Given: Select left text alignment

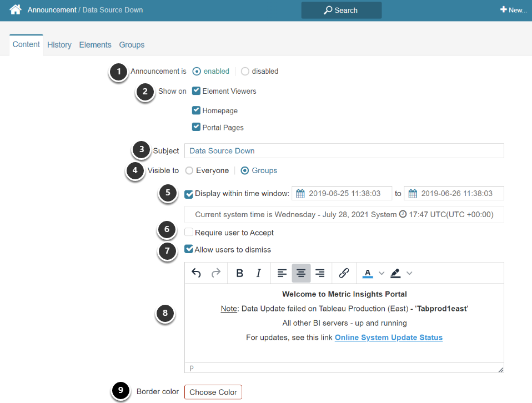Looking at the screenshot, I should coord(282,273).
